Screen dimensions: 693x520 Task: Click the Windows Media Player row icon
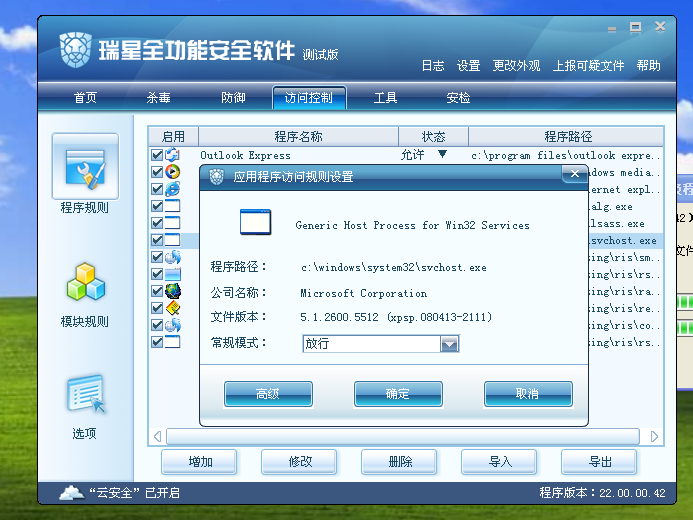[172, 171]
